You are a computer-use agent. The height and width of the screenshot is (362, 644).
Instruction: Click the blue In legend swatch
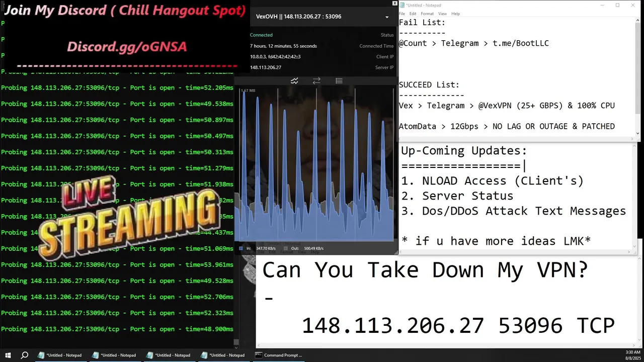pos(241,248)
